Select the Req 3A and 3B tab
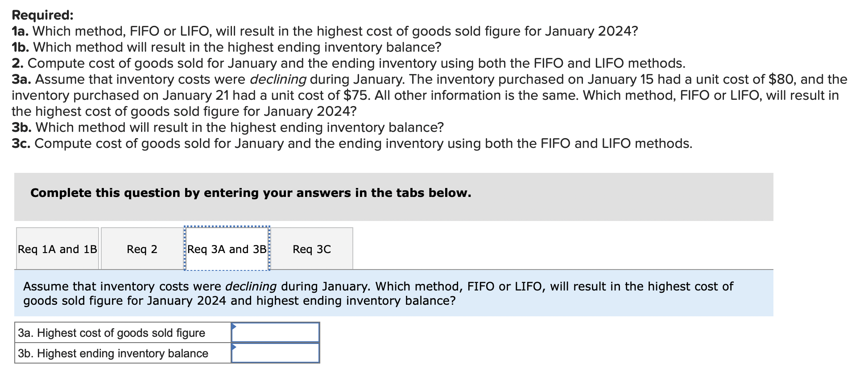The height and width of the screenshot is (368, 868). (x=226, y=249)
